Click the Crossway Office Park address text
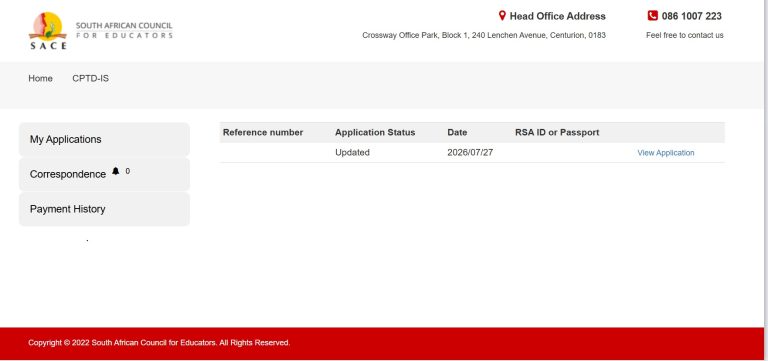This screenshot has height=361, width=768. [484, 35]
